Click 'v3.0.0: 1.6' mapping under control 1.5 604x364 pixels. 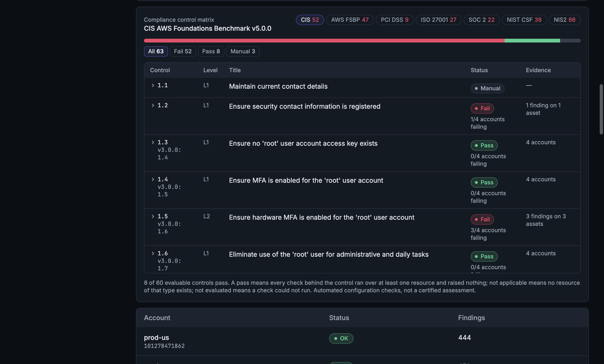(x=169, y=227)
